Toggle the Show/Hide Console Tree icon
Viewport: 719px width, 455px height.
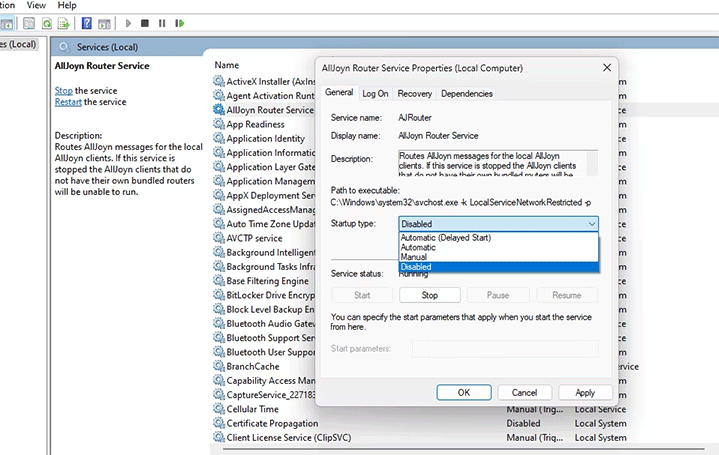tap(7, 23)
